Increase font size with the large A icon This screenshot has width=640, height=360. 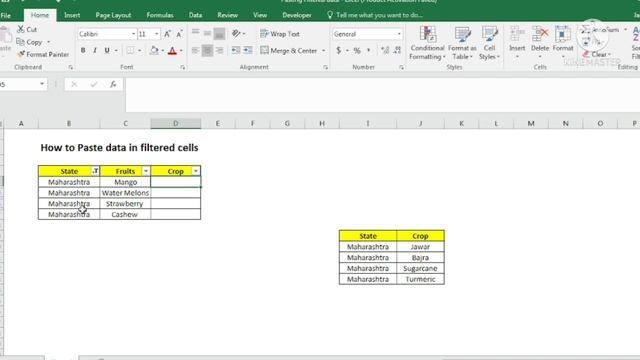click(x=167, y=34)
